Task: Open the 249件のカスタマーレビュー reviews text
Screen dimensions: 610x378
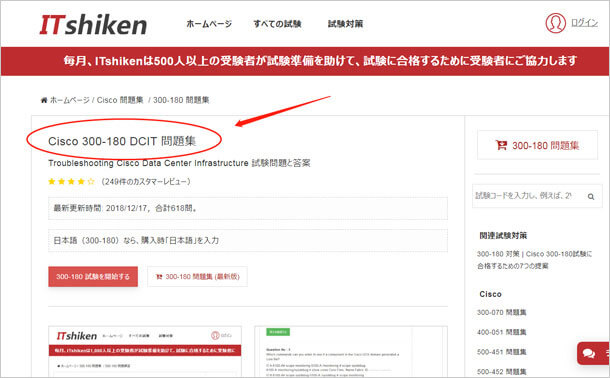Action: (146, 182)
